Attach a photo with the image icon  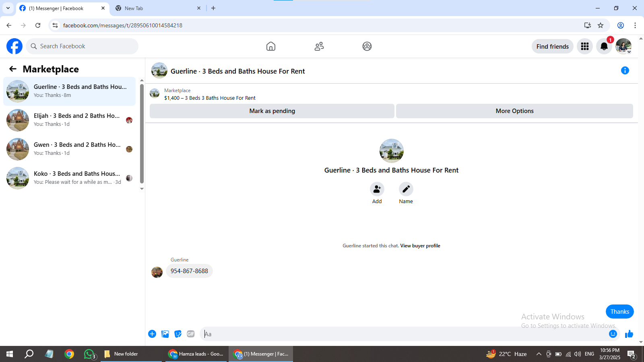click(x=165, y=334)
